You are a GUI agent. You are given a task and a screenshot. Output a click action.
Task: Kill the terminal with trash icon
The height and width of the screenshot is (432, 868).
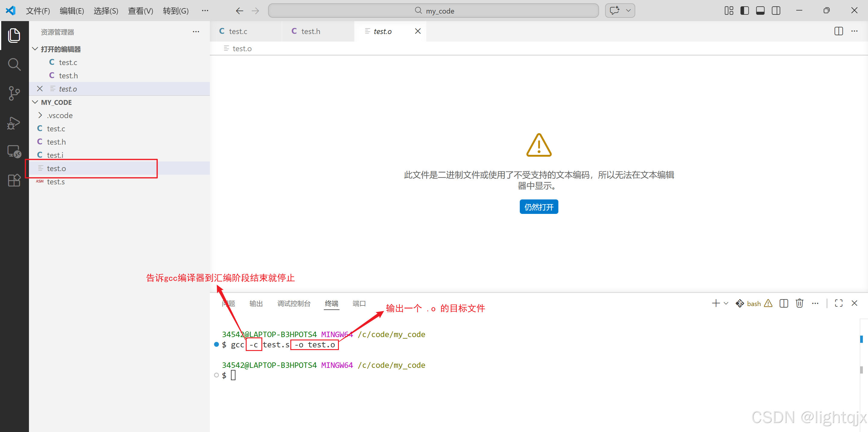click(800, 303)
